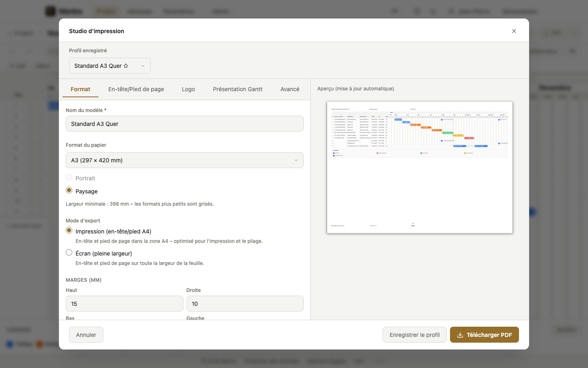The image size is (588, 368).
Task: Open the Profil enregistré dropdown
Action: point(110,66)
